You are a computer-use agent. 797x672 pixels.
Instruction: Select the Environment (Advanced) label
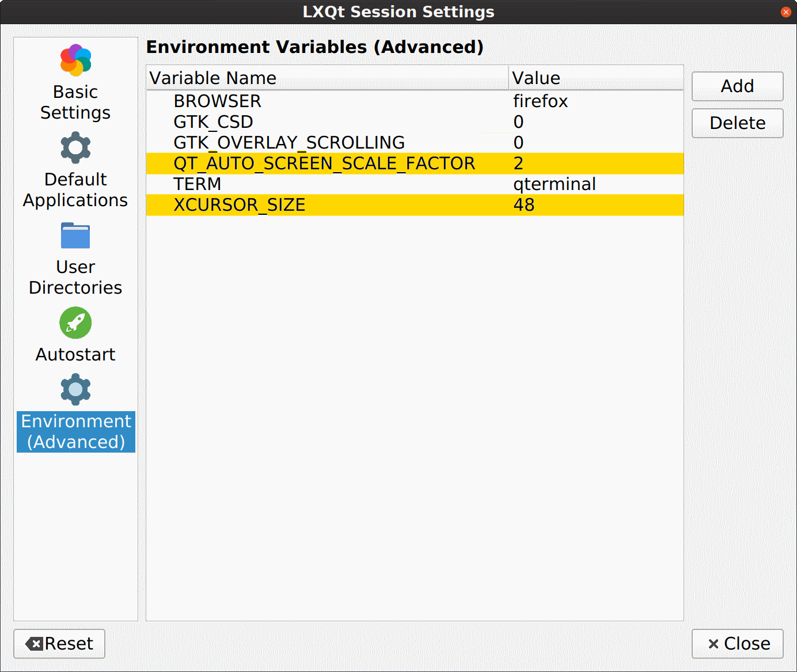tap(76, 431)
